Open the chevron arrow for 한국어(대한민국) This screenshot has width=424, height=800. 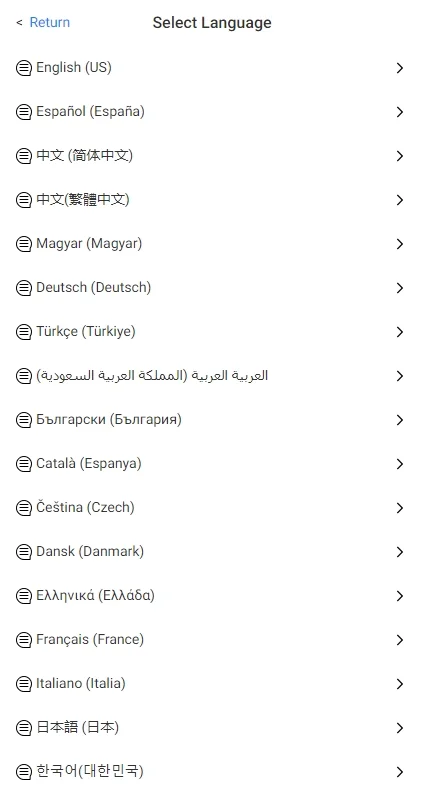[400, 771]
